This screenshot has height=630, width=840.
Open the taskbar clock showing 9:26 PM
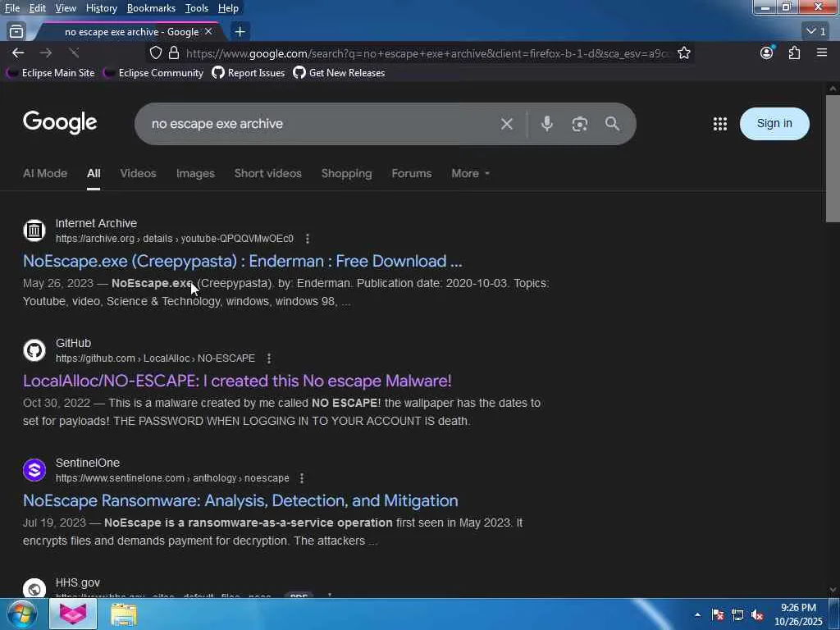[x=798, y=614]
